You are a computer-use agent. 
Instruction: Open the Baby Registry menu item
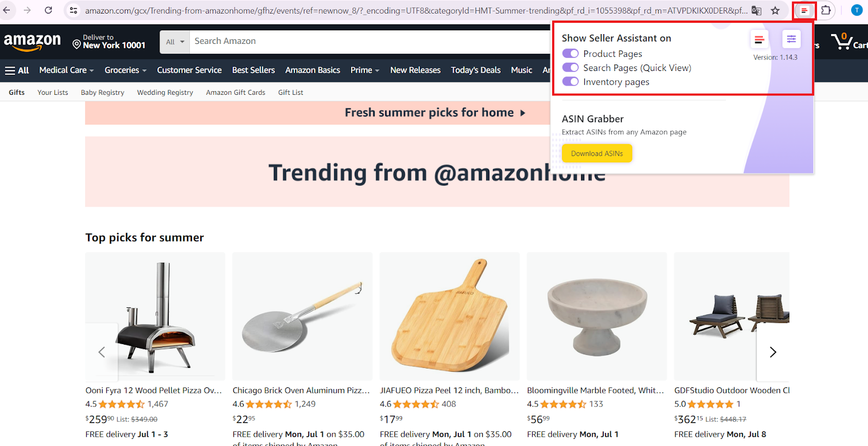tap(102, 92)
